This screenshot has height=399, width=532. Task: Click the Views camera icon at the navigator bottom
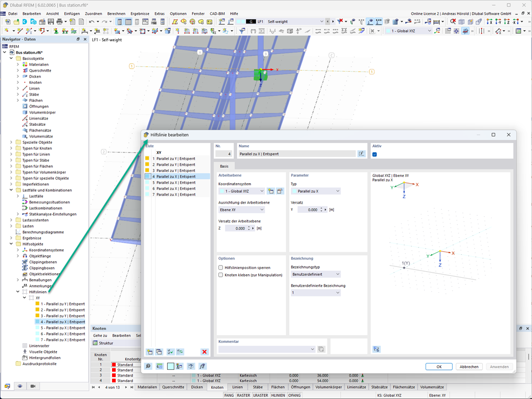[33, 386]
